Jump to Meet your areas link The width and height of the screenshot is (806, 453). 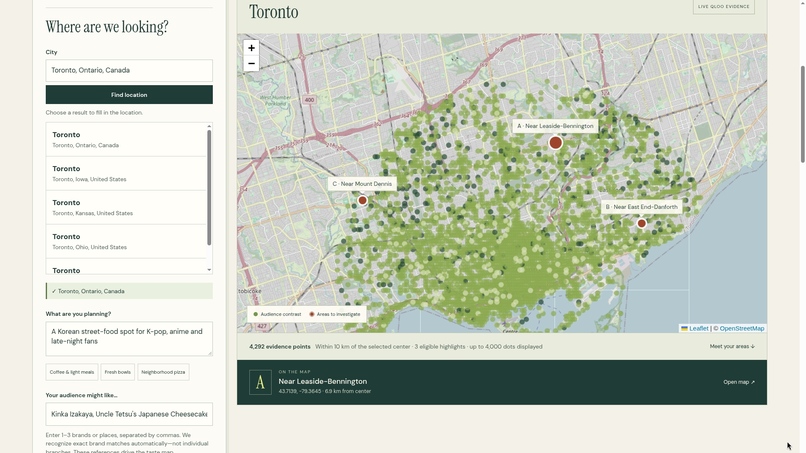point(732,347)
